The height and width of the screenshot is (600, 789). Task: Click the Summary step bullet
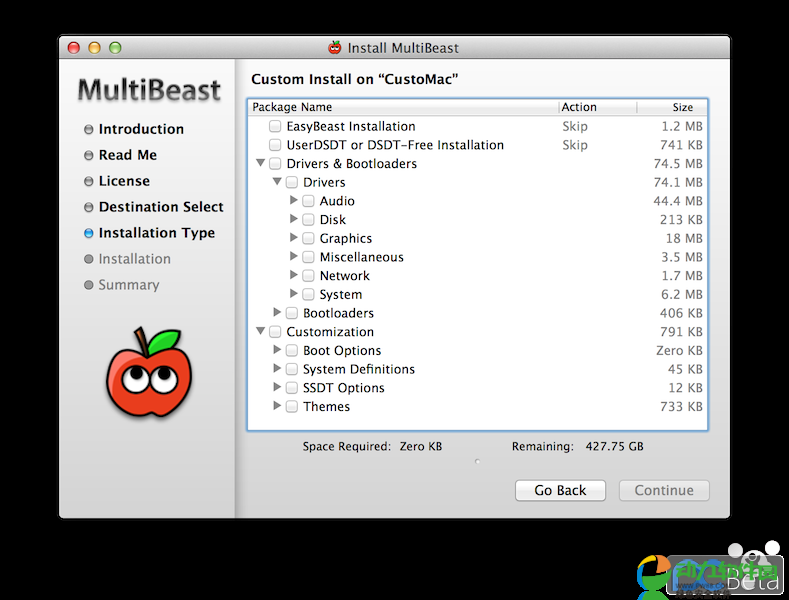click(x=89, y=285)
